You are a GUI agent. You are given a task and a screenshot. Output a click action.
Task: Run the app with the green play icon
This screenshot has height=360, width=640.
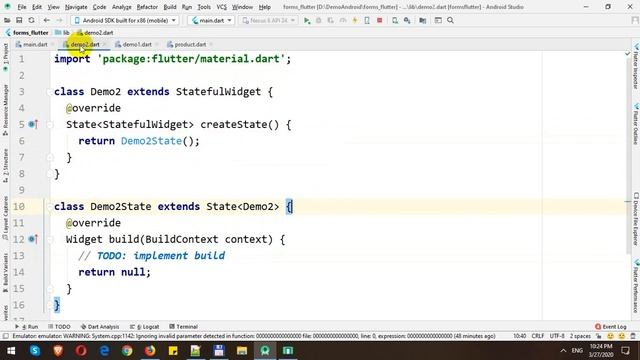point(307,20)
